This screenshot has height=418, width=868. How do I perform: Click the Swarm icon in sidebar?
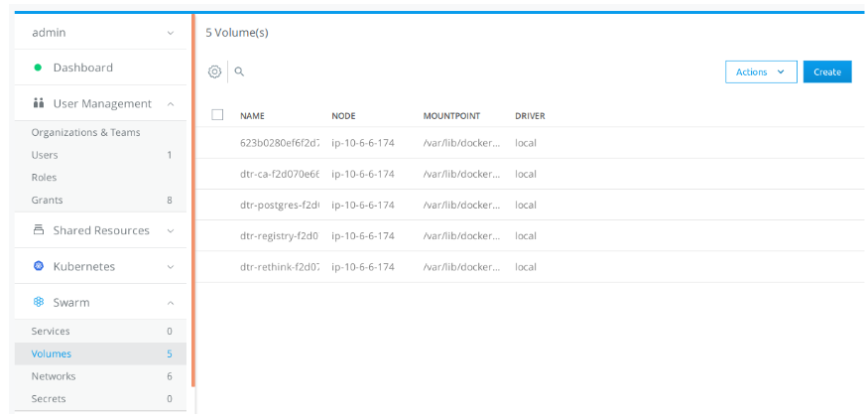click(x=39, y=302)
